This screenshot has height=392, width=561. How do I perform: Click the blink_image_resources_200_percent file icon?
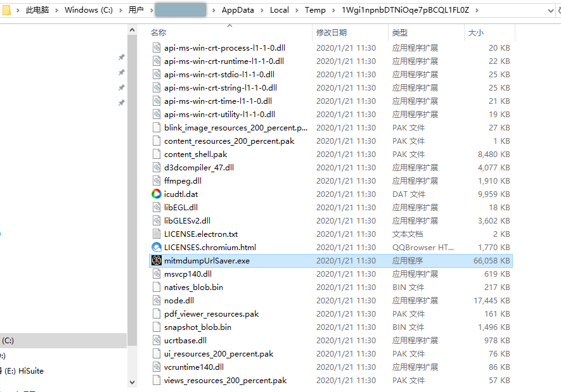[157, 127]
